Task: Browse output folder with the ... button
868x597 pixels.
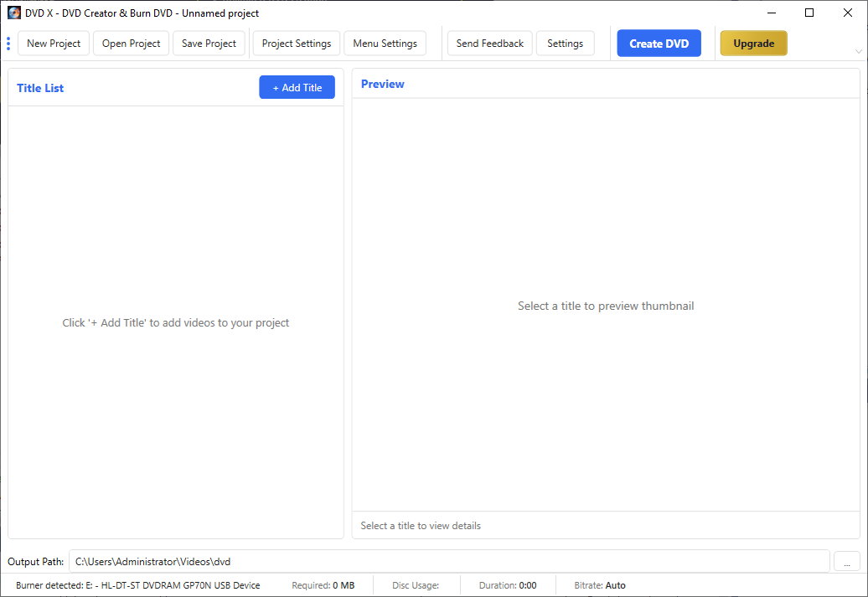Action: coord(846,562)
